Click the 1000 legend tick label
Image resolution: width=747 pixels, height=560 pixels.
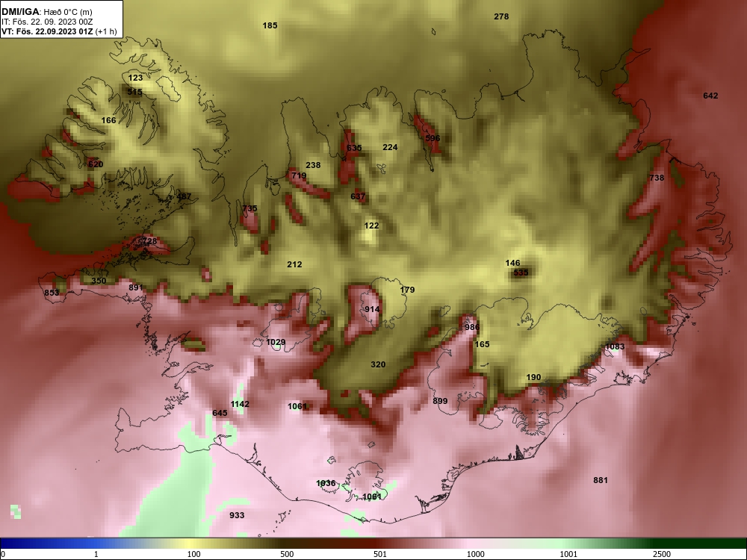pos(475,555)
